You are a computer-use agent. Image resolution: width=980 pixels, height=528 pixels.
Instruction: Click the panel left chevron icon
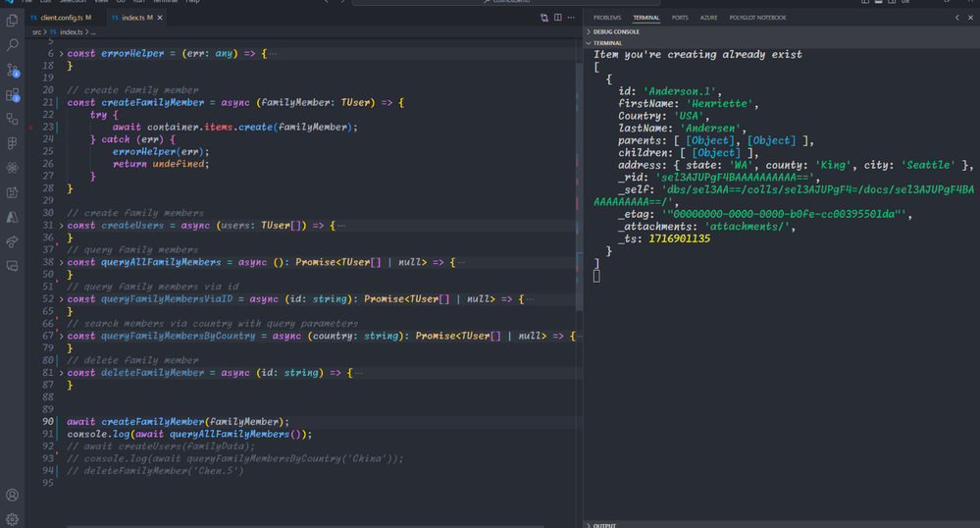click(956, 18)
